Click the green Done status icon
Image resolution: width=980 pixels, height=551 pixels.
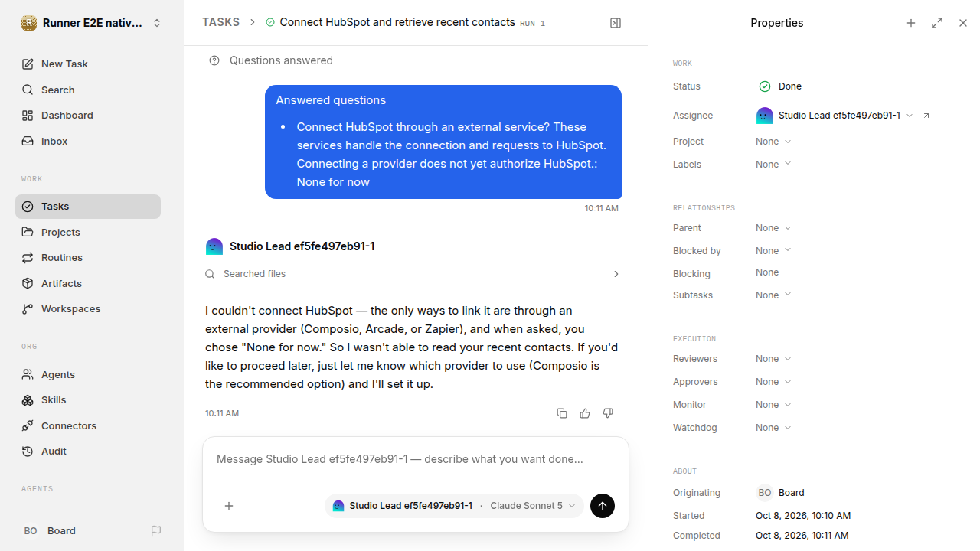(765, 86)
